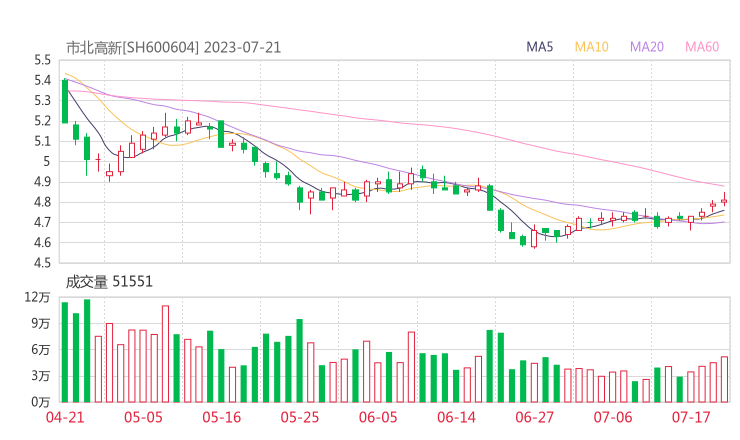Viewport: 740px width, 440px height.
Task: Select the 4.5 price level label
Action: click(41, 264)
